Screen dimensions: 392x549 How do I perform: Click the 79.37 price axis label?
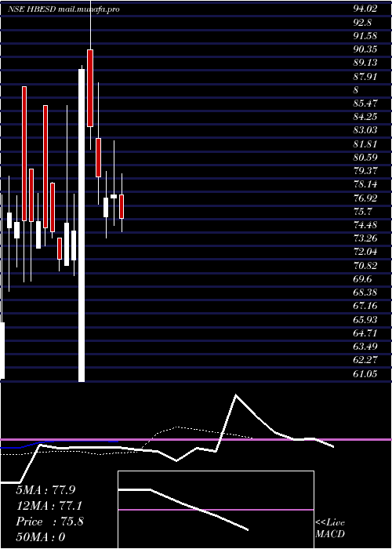(x=365, y=171)
